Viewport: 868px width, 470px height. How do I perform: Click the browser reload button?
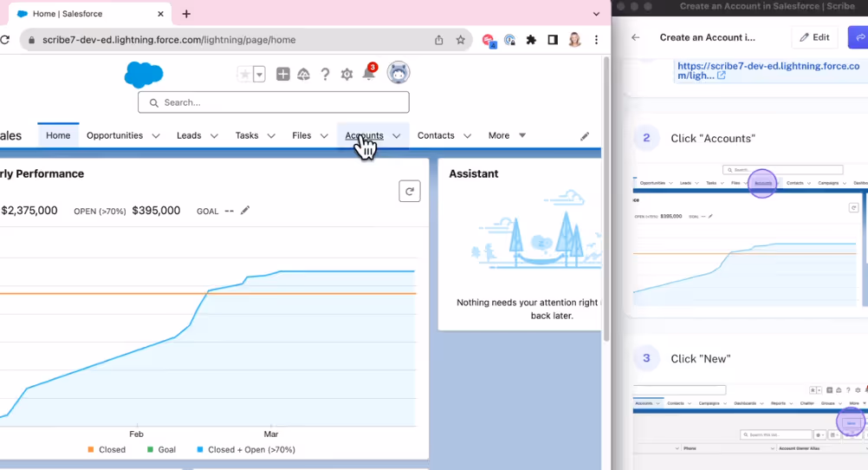pos(5,40)
